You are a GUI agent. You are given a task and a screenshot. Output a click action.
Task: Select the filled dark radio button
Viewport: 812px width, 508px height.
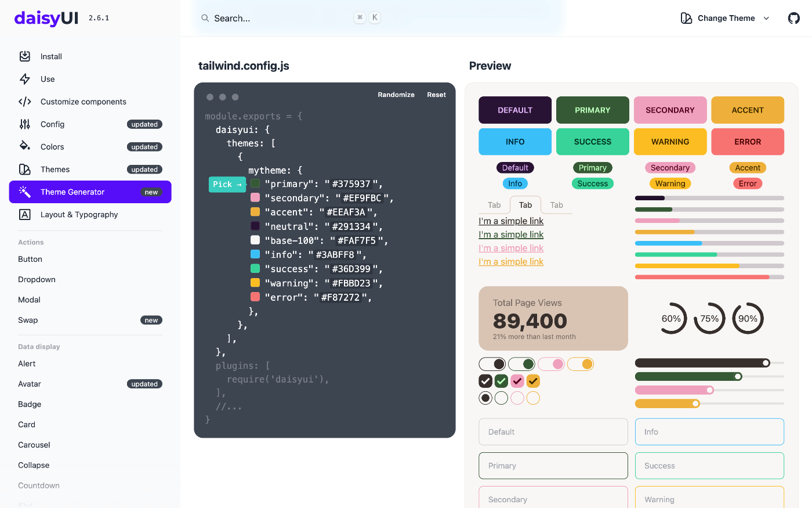coord(485,398)
